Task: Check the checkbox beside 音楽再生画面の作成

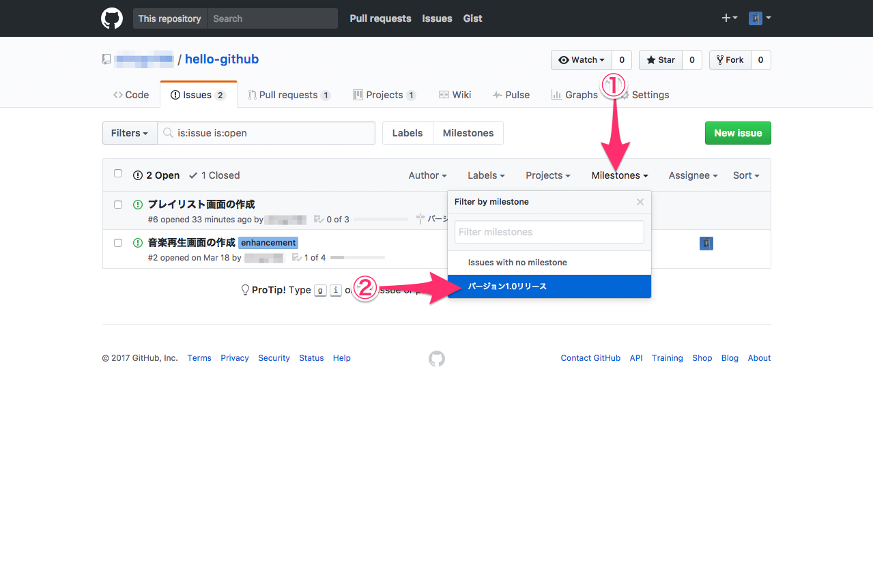Action: click(x=117, y=242)
